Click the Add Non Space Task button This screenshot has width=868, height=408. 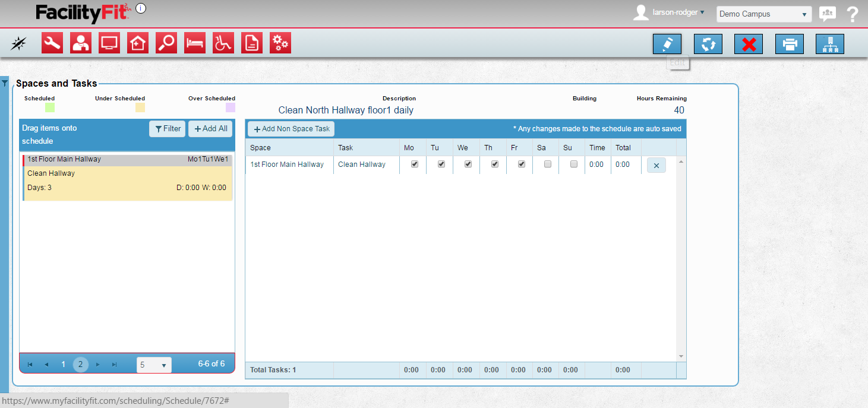tap(291, 129)
